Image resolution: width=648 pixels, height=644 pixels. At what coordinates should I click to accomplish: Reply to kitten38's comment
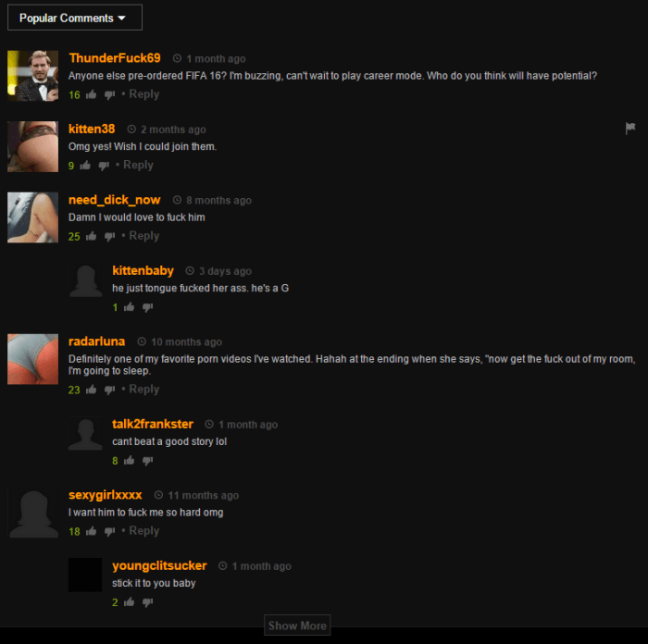click(138, 166)
